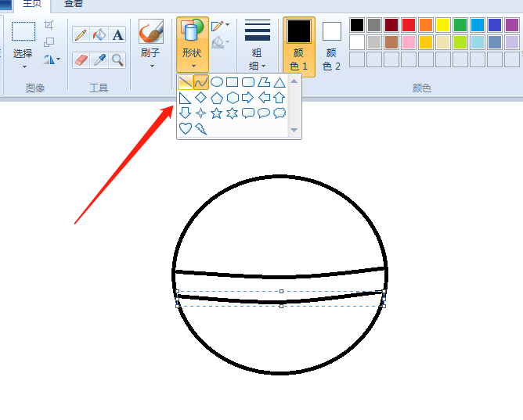Choose the Five-point star shape
This screenshot has height=420, width=523.
click(x=216, y=113)
